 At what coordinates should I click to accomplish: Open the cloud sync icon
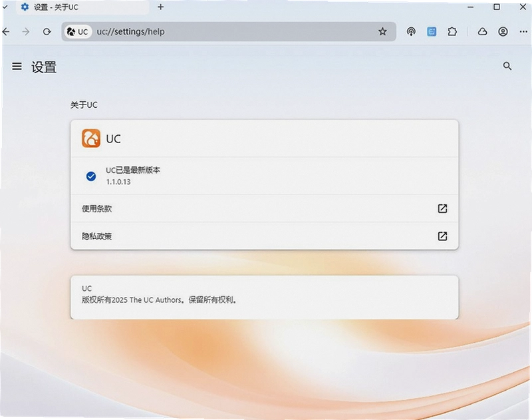point(483,31)
